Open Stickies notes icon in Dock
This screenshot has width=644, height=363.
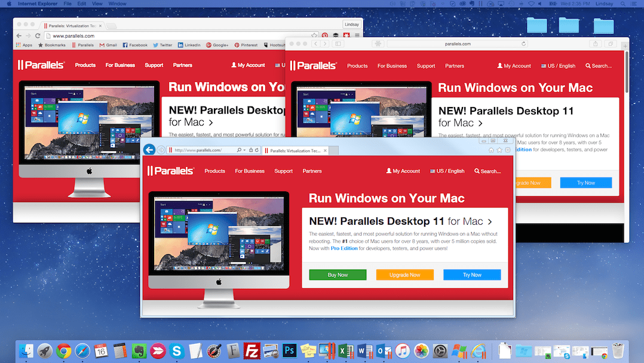coord(308,350)
